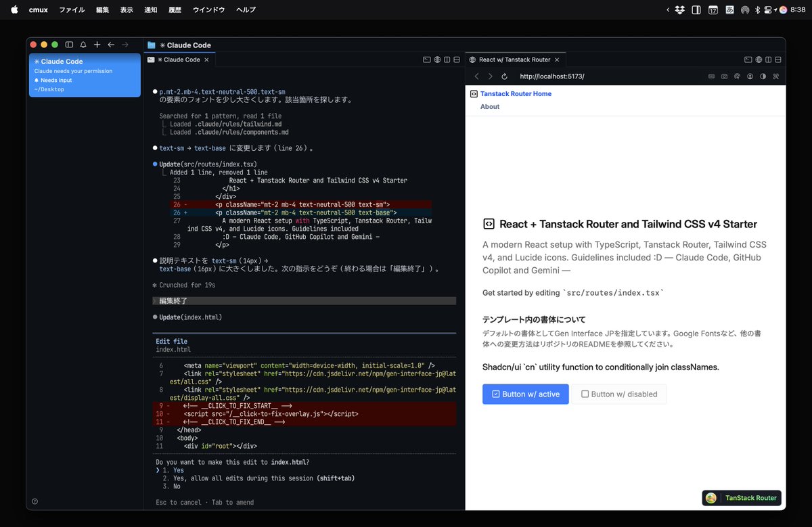Click the テンプレート内の書体について heading
Screen dimensions: 812x527
click(x=534, y=319)
